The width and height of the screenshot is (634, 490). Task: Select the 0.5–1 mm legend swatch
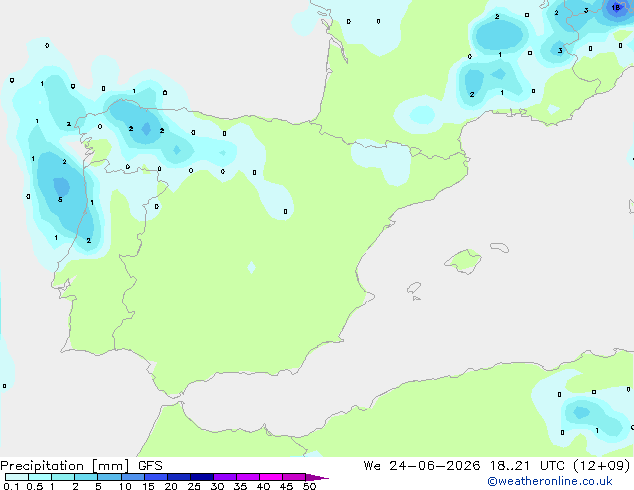click(x=40, y=477)
